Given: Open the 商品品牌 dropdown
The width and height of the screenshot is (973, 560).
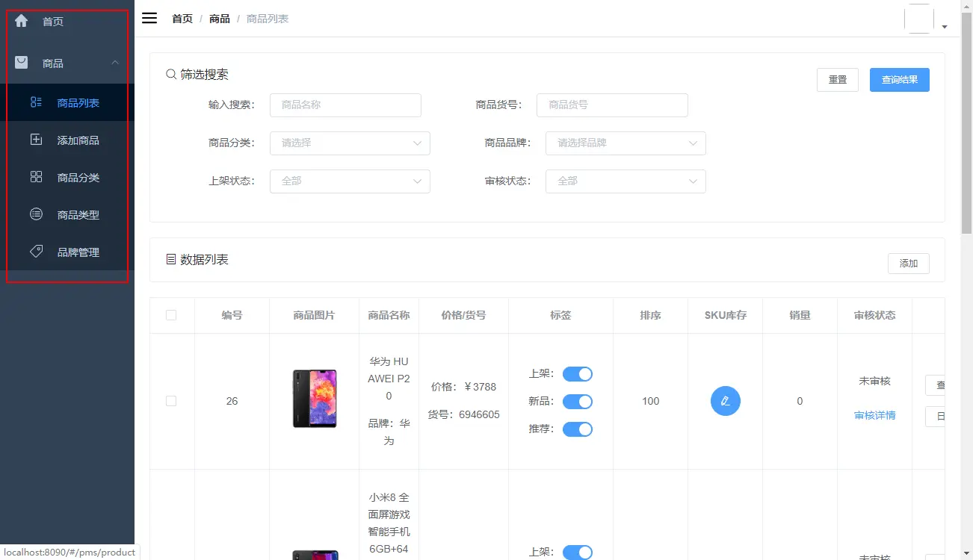Looking at the screenshot, I should pyautogui.click(x=625, y=143).
